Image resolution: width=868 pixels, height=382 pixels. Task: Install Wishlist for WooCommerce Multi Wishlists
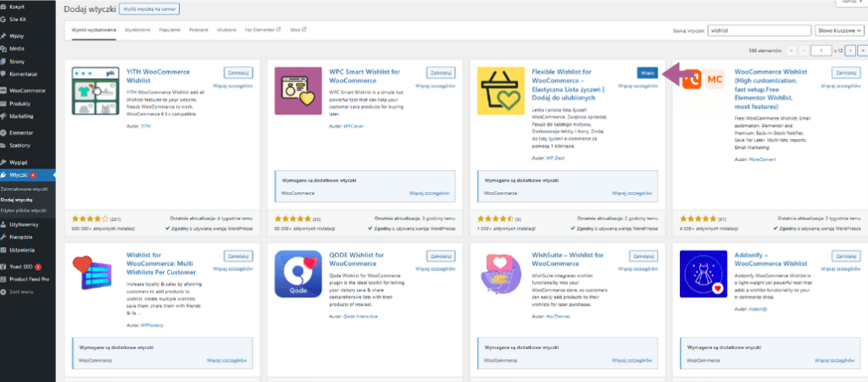coord(238,256)
